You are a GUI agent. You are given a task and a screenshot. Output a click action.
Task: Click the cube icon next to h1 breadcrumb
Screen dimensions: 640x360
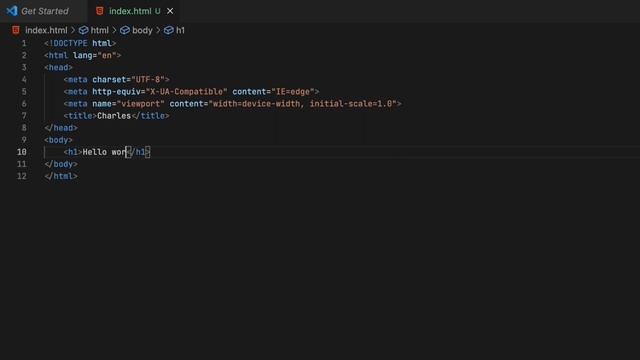point(169,30)
